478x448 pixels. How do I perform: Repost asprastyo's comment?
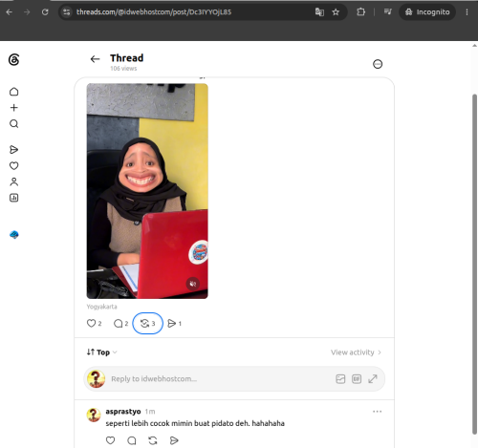coord(153,440)
